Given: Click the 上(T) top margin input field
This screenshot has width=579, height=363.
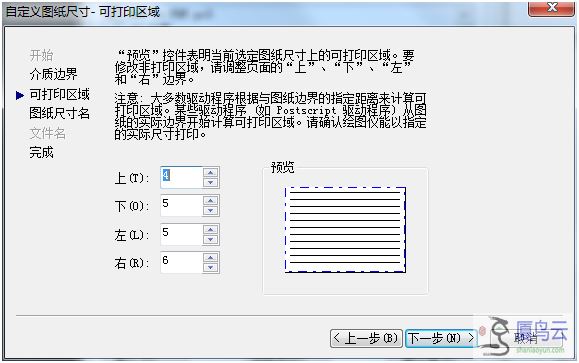Looking at the screenshot, I should coord(182,177).
